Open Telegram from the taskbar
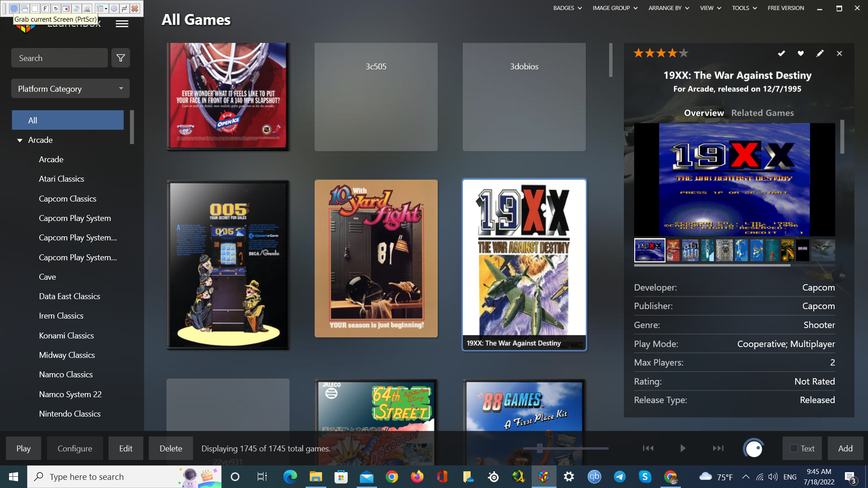 point(619,477)
